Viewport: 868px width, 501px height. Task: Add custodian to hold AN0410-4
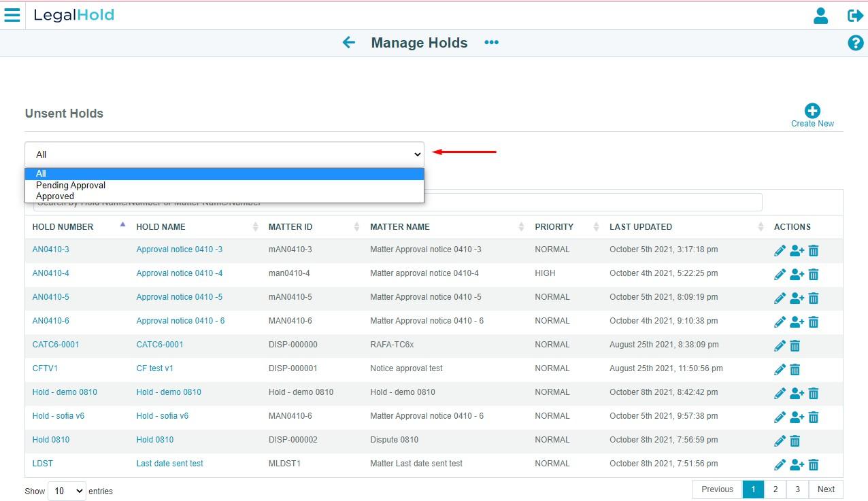pos(797,275)
